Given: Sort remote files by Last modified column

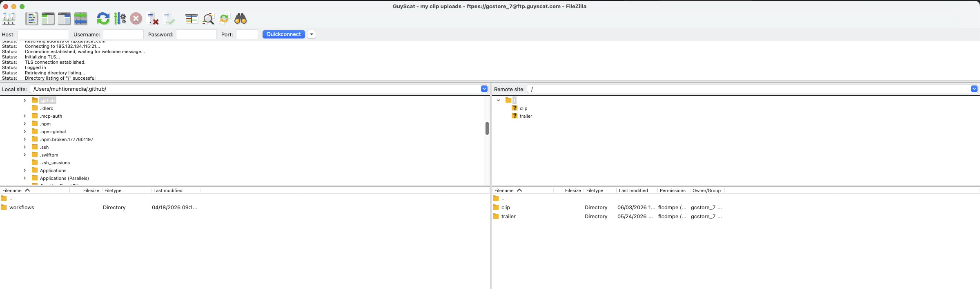Looking at the screenshot, I should pos(637,190).
